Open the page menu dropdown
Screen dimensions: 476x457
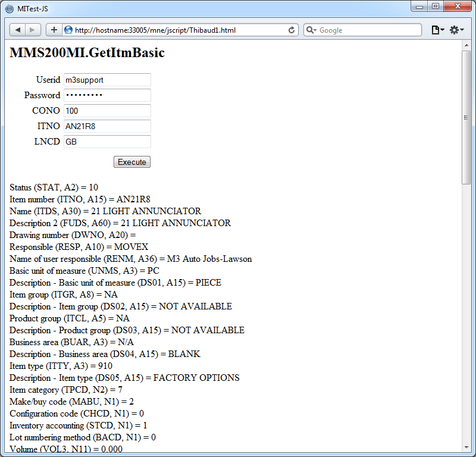(437, 30)
